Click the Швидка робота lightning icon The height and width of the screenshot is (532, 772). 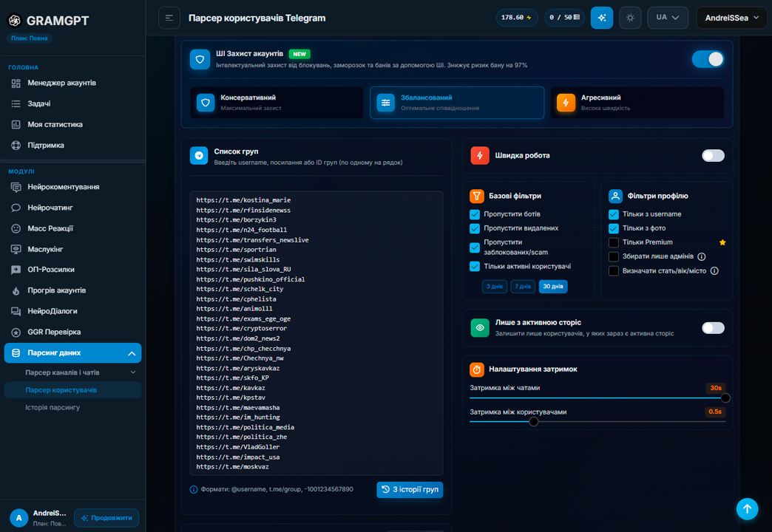coord(480,155)
